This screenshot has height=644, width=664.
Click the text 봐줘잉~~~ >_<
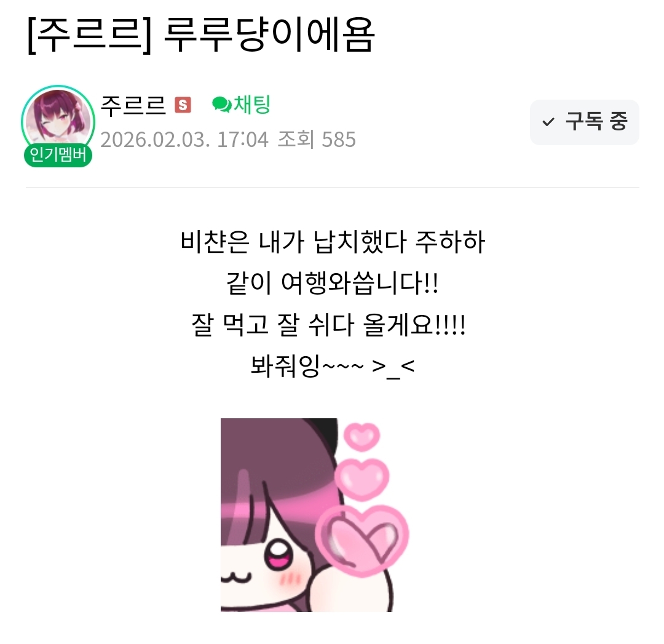pos(333,367)
